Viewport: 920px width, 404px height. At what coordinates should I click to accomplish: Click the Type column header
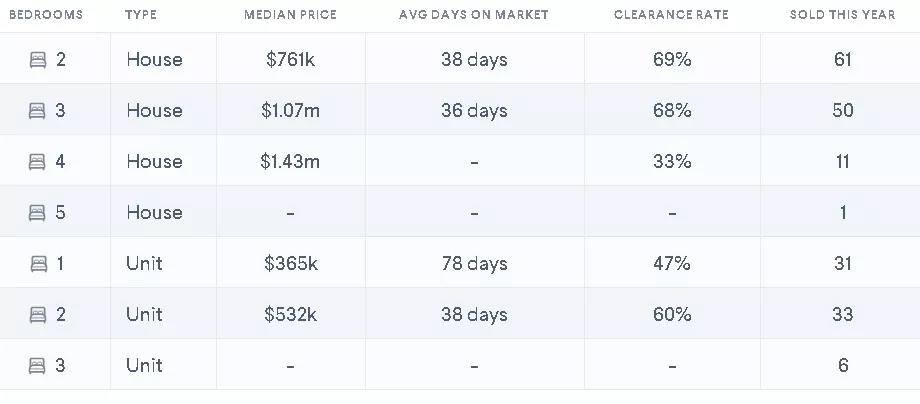[141, 16]
